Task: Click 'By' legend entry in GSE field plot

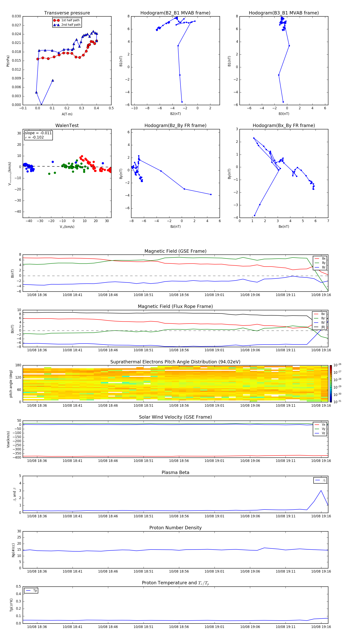Action: point(320,263)
